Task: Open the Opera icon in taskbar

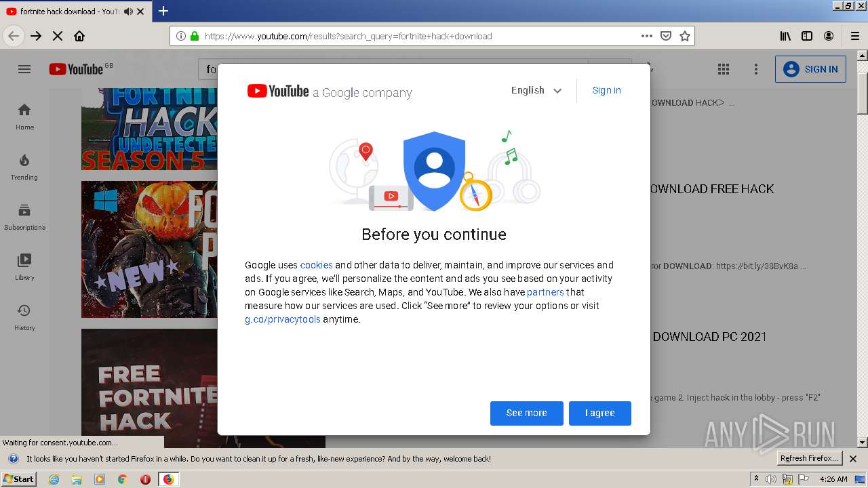Action: pyautogui.click(x=145, y=479)
